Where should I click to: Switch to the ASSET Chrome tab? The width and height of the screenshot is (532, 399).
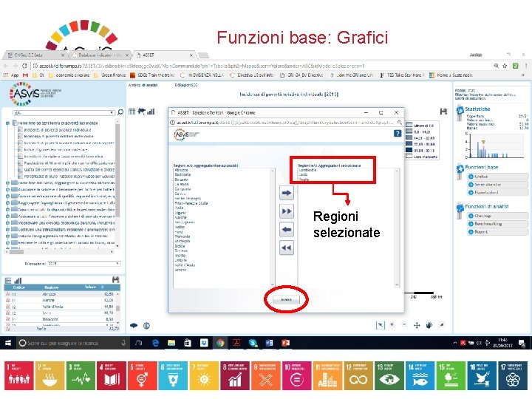click(165, 55)
